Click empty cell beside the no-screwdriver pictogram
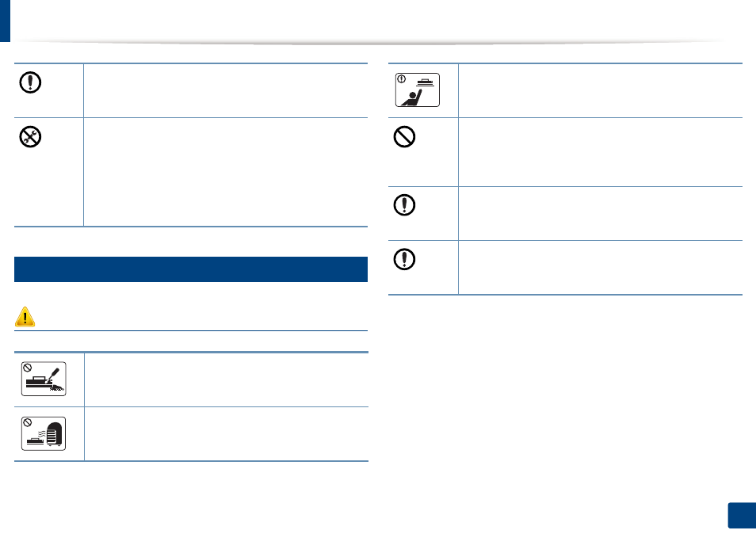 click(x=226, y=380)
